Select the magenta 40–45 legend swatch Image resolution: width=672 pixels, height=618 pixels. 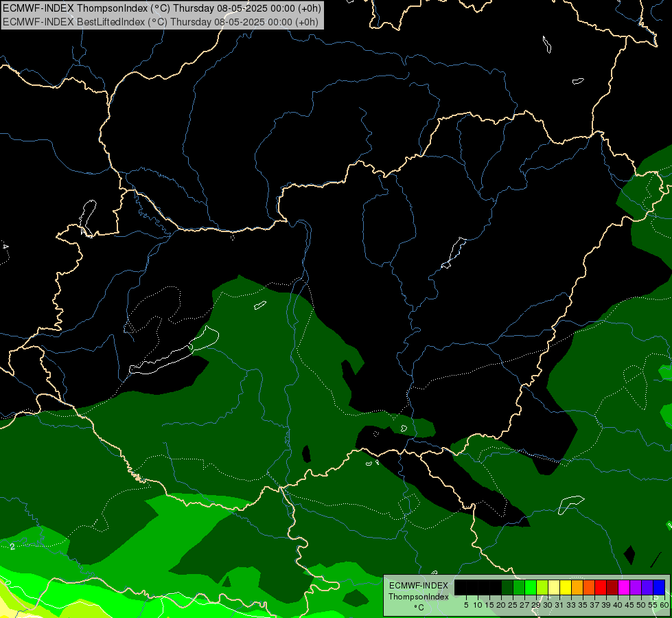[x=623, y=587]
